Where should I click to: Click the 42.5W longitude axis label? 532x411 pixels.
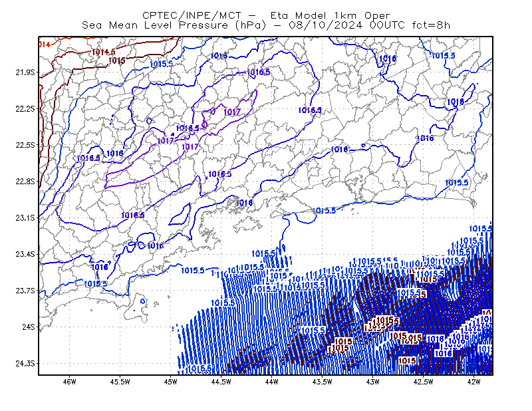424,382
